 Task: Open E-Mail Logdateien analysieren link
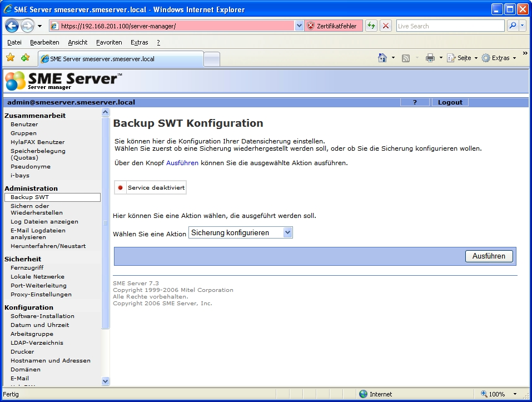pos(38,234)
